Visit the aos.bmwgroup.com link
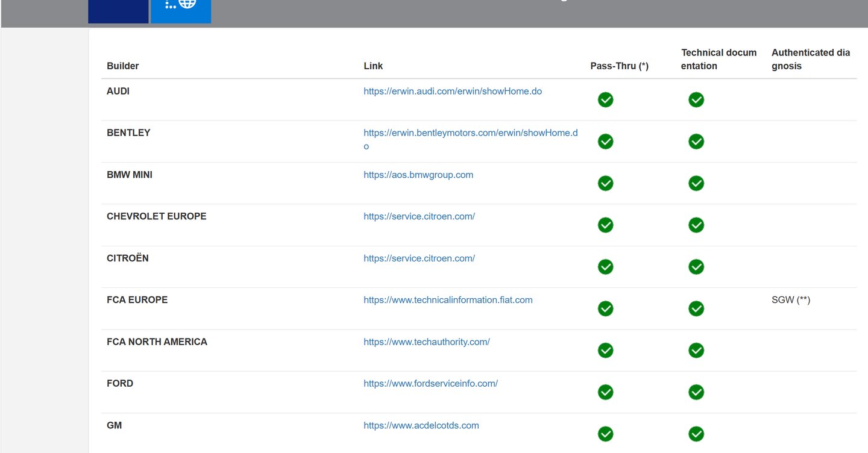The height and width of the screenshot is (453, 868). (418, 175)
